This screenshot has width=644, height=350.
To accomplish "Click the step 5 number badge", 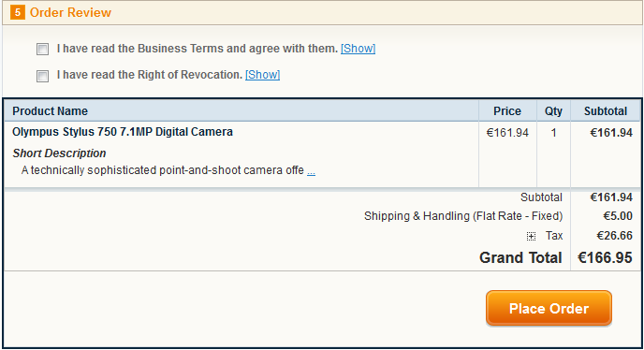I will [x=17, y=12].
